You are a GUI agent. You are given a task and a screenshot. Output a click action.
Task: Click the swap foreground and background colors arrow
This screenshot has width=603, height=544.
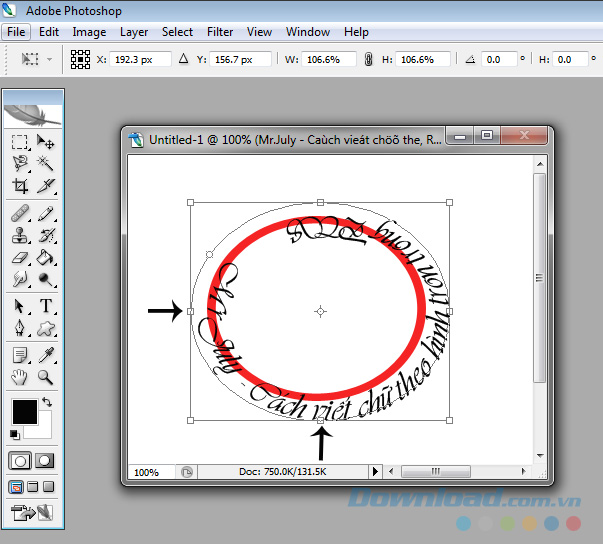tap(47, 402)
